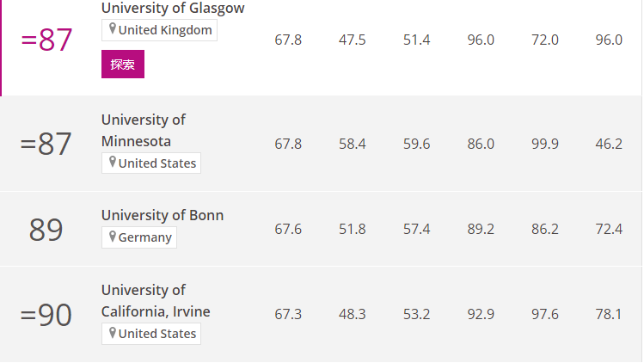644x363 pixels.
Task: Click Bonn's overall score 67.6
Action: click(288, 229)
